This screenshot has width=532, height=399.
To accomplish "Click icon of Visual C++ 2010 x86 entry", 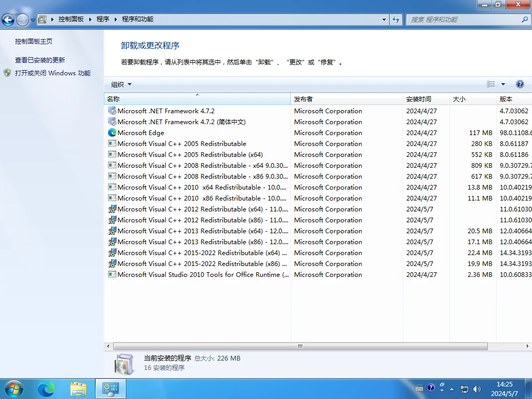I will point(112,198).
